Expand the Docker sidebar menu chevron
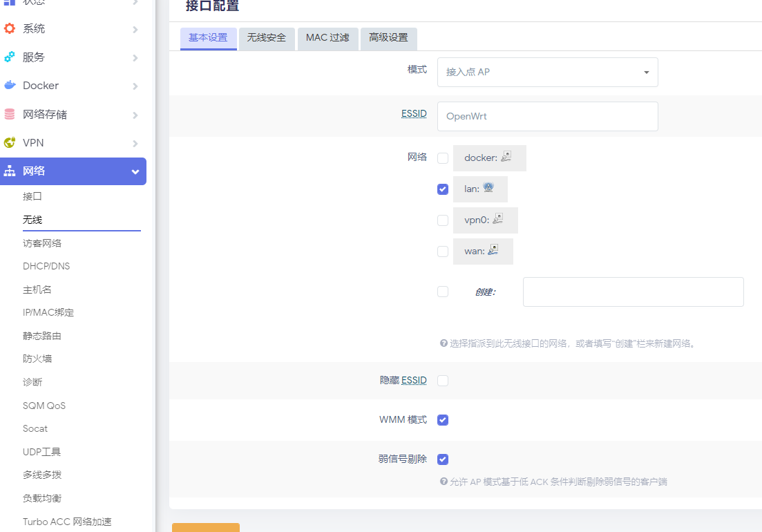 [135, 86]
